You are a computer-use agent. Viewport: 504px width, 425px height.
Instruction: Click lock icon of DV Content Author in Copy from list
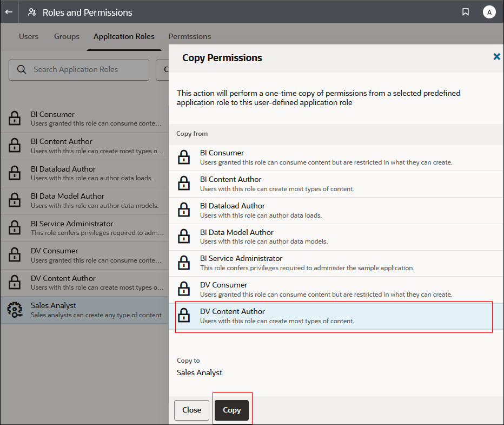(x=184, y=315)
